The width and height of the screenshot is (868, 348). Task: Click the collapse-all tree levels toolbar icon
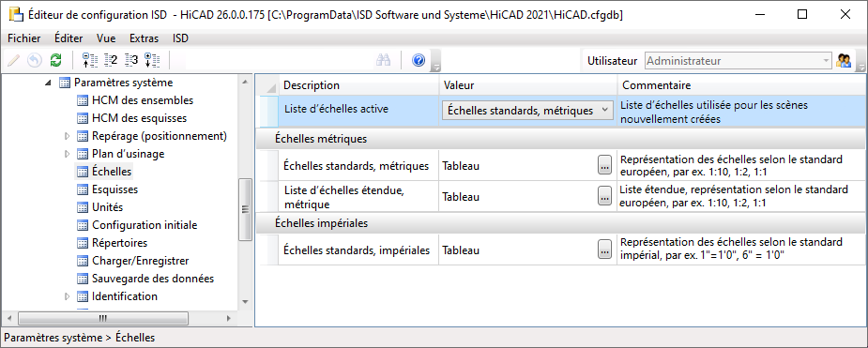coord(90,60)
